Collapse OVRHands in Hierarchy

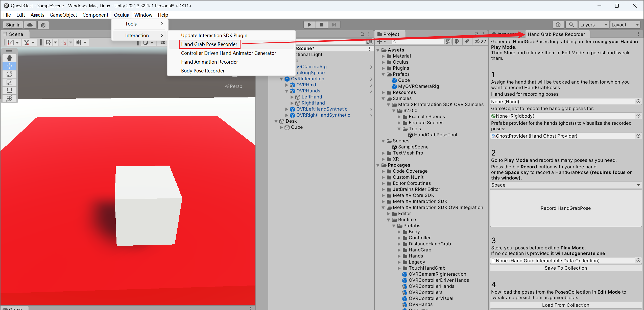(x=287, y=91)
